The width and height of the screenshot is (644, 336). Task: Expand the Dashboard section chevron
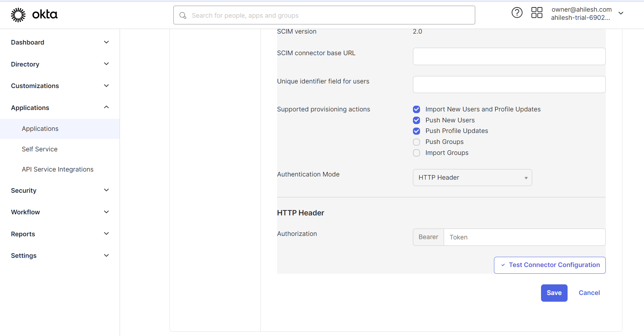point(107,42)
